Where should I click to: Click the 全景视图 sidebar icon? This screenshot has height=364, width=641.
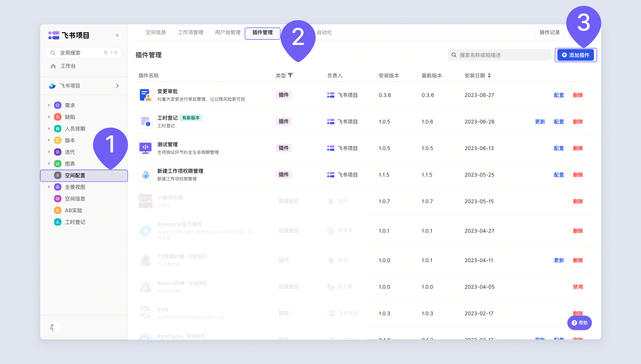[58, 187]
